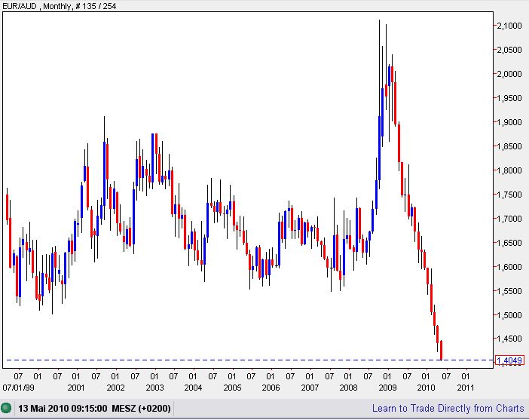Click the 1,8500 price axis label

coord(509,146)
